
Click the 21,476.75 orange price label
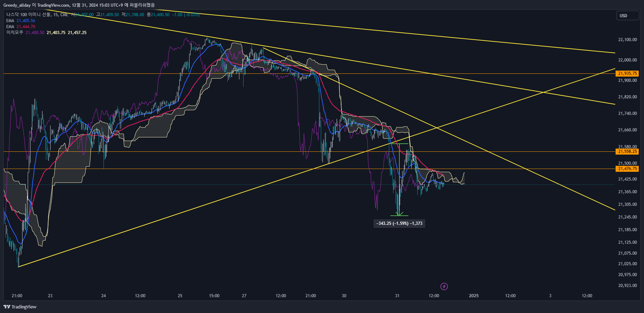tap(628, 169)
